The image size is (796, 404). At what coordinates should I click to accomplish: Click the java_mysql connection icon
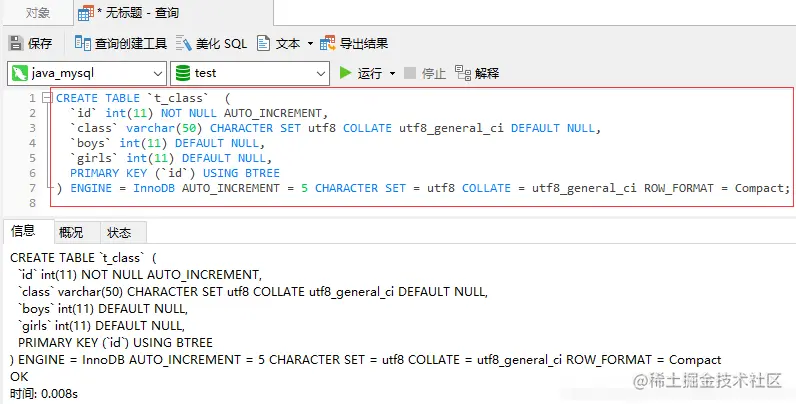point(20,73)
